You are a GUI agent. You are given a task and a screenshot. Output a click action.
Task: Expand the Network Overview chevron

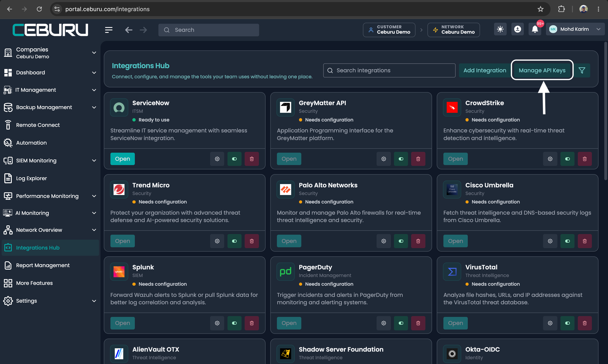pyautogui.click(x=94, y=230)
